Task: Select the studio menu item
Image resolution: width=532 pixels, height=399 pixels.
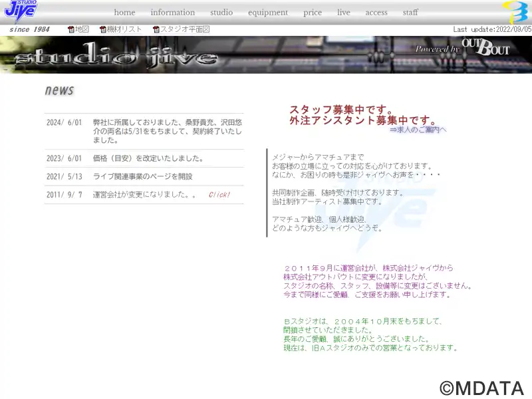Action: [221, 13]
